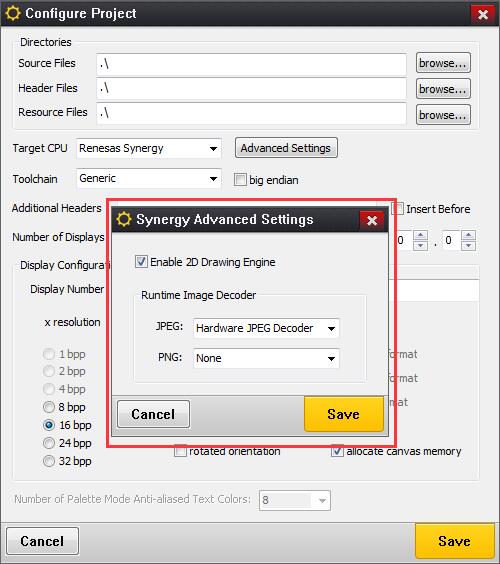This screenshot has width=500, height=564.
Task: Click the Source Files path field
Action: click(x=251, y=64)
